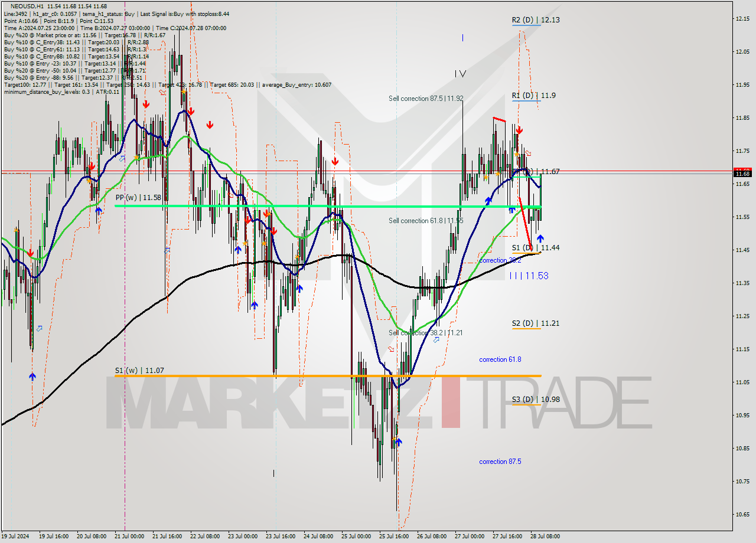Click the '19 Jul 2024' time axis label
756x543 pixels.
[16, 537]
